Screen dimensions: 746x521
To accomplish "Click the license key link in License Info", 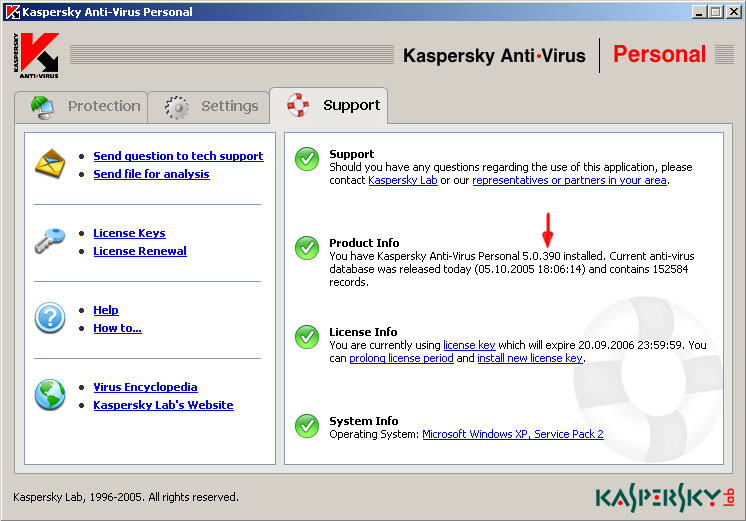I will coord(470,345).
